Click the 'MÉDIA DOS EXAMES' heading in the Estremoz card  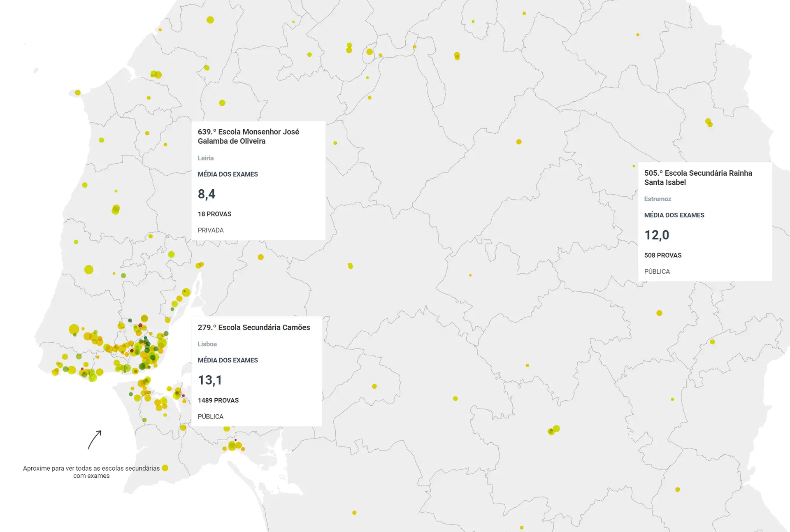pyautogui.click(x=674, y=215)
